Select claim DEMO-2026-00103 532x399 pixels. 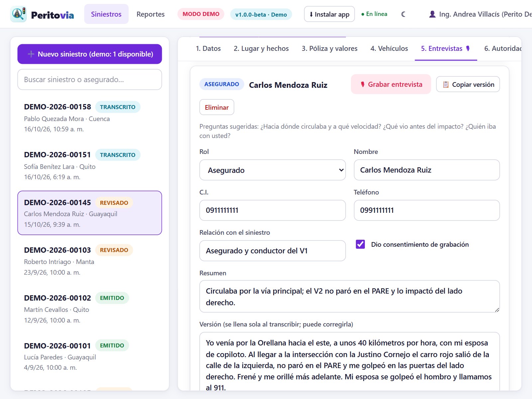(x=90, y=261)
